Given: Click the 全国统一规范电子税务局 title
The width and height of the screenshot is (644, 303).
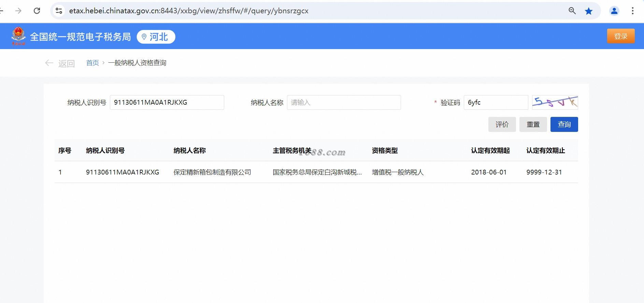Looking at the screenshot, I should [x=81, y=37].
